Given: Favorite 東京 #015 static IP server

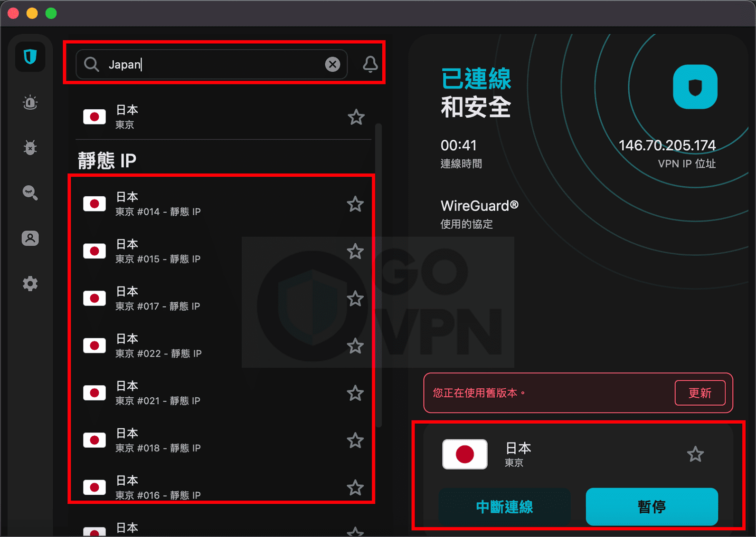Looking at the screenshot, I should click(355, 251).
